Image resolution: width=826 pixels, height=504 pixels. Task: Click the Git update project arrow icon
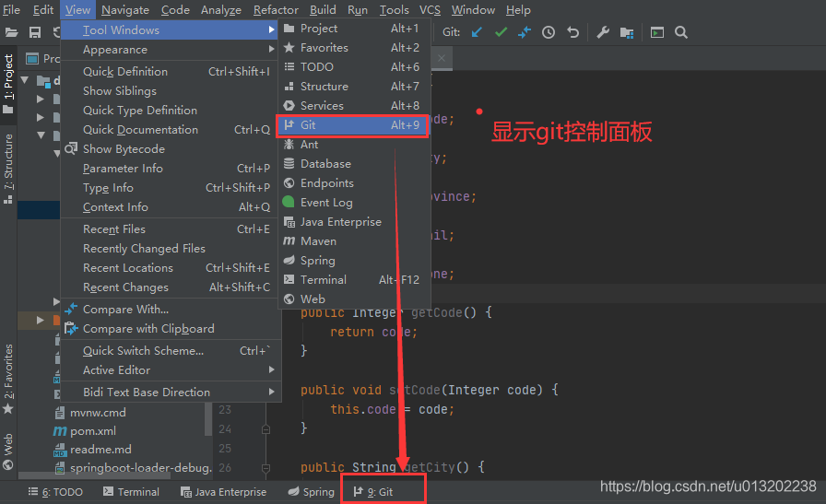click(x=477, y=32)
